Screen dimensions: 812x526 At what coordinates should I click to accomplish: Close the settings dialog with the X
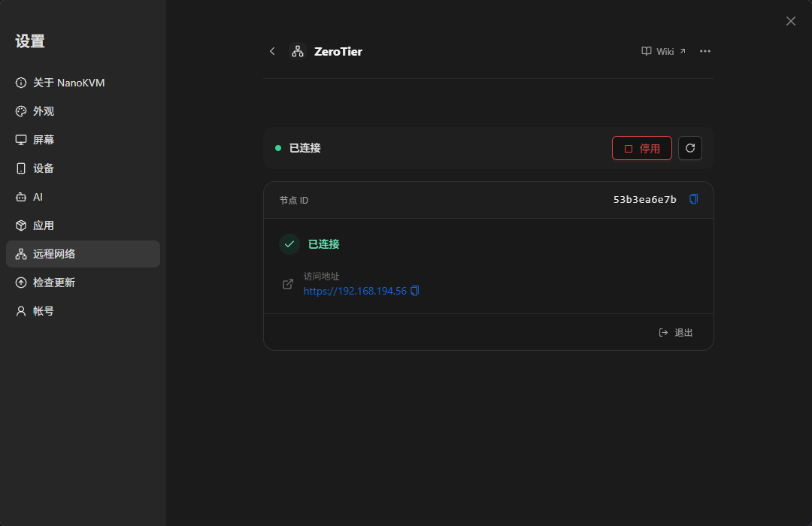791,21
